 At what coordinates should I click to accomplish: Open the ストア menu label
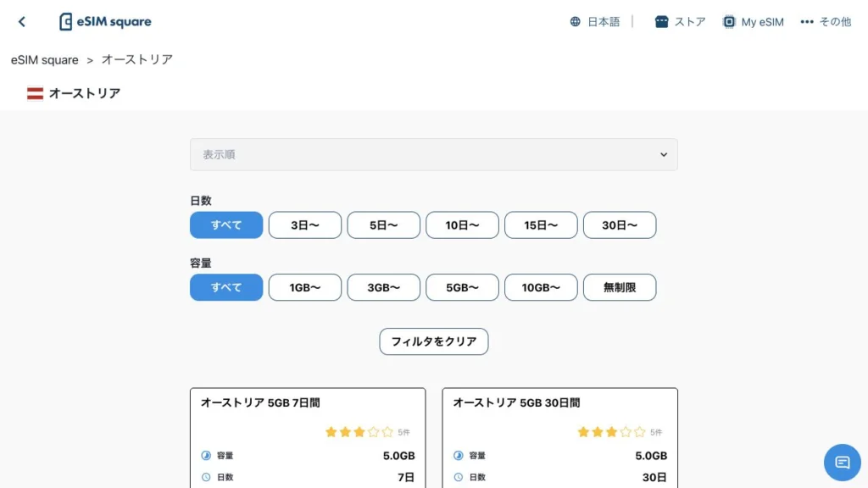(x=690, y=21)
